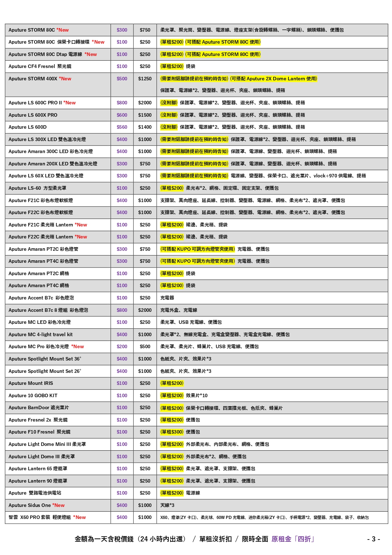This screenshot has height=555, width=392.
Task: Select the Aputure Sidus One product name
Action: tap(29, 505)
